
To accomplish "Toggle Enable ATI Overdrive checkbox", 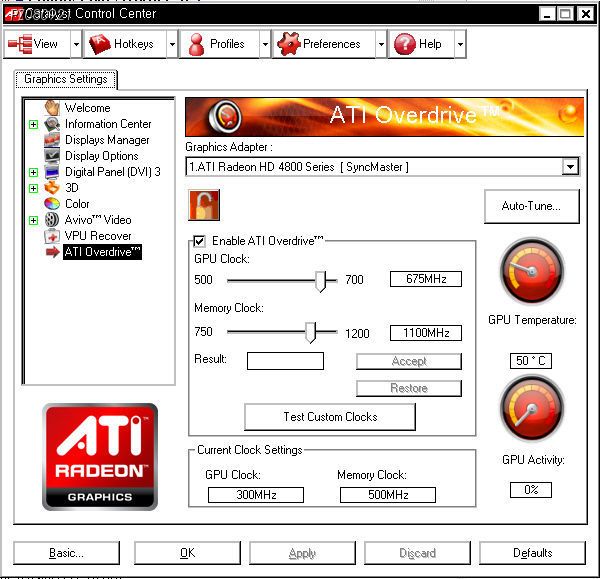I will click(199, 241).
